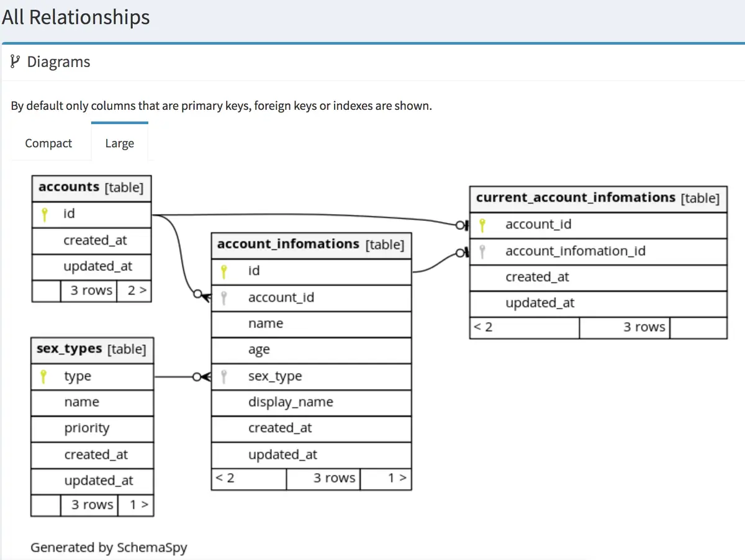Image resolution: width=745 pixels, height=560 pixels.
Task: Open the sex_types table title
Action: 92,350
